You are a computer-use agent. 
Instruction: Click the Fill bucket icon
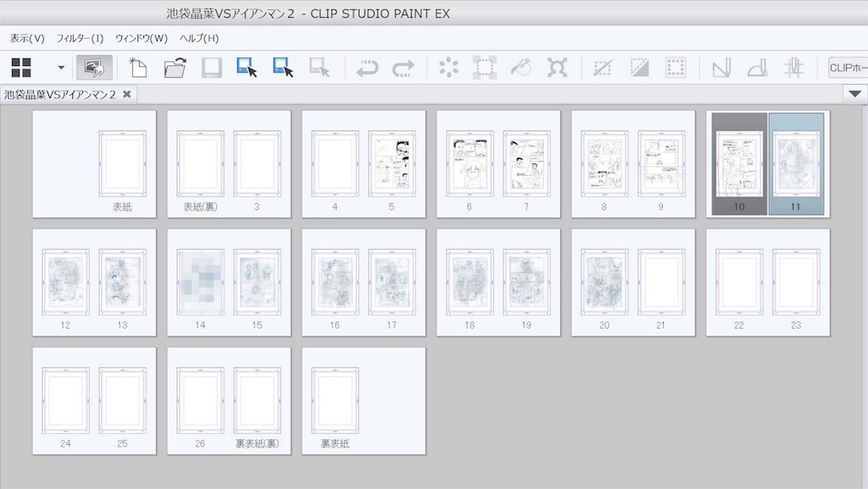[x=521, y=68]
